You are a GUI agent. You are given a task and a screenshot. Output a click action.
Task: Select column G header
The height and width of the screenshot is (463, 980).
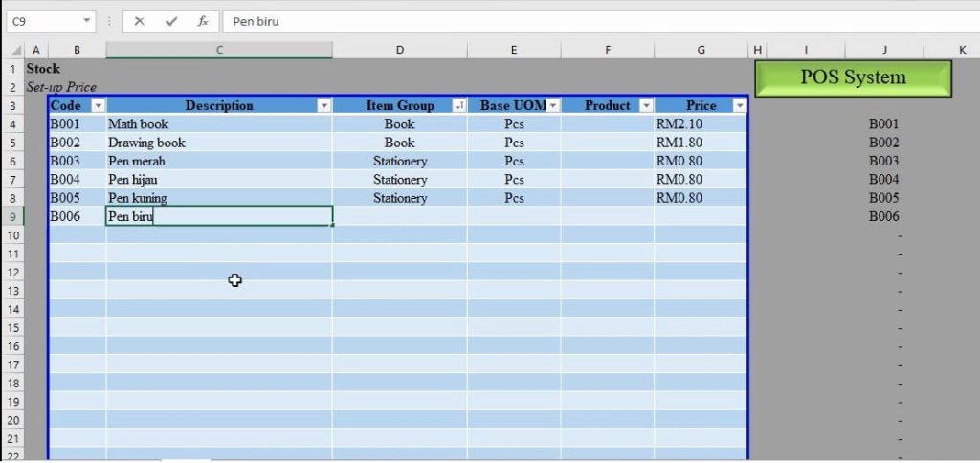(701, 50)
